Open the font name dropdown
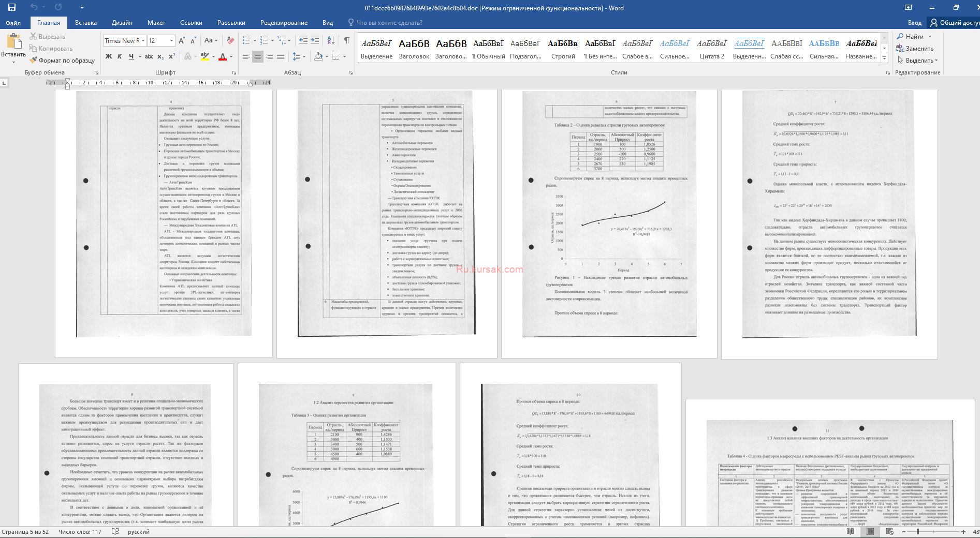Viewport: 980px width, 538px height. [143, 40]
